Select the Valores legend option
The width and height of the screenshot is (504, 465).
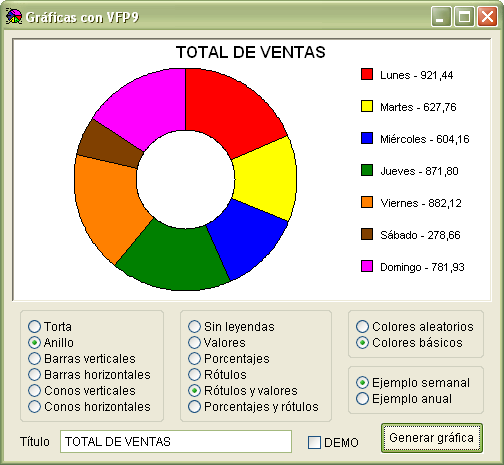217,342
